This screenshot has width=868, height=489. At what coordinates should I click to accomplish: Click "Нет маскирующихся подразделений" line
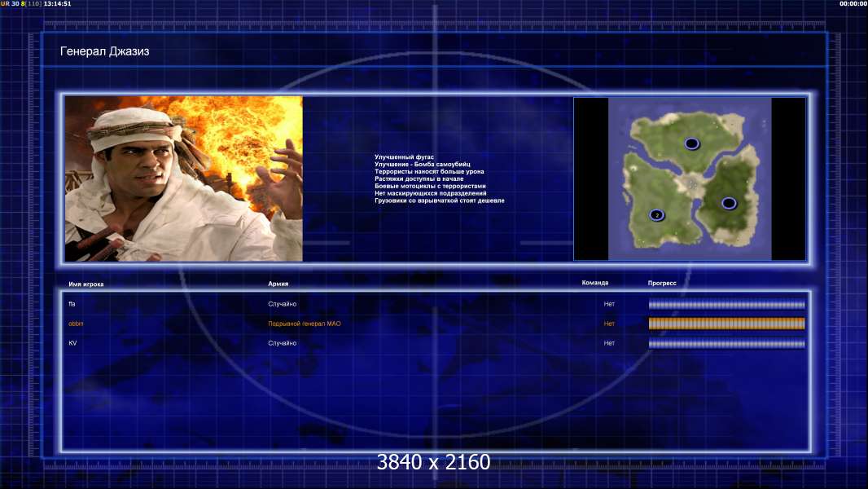[431, 193]
